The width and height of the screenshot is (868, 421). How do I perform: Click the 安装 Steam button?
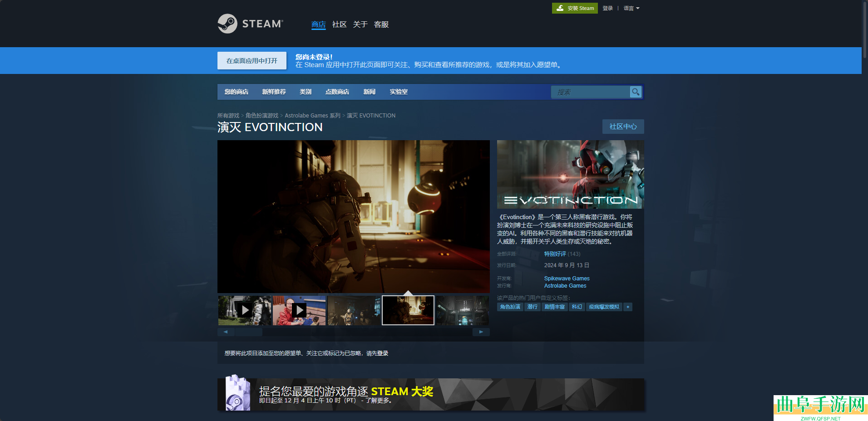pyautogui.click(x=575, y=8)
